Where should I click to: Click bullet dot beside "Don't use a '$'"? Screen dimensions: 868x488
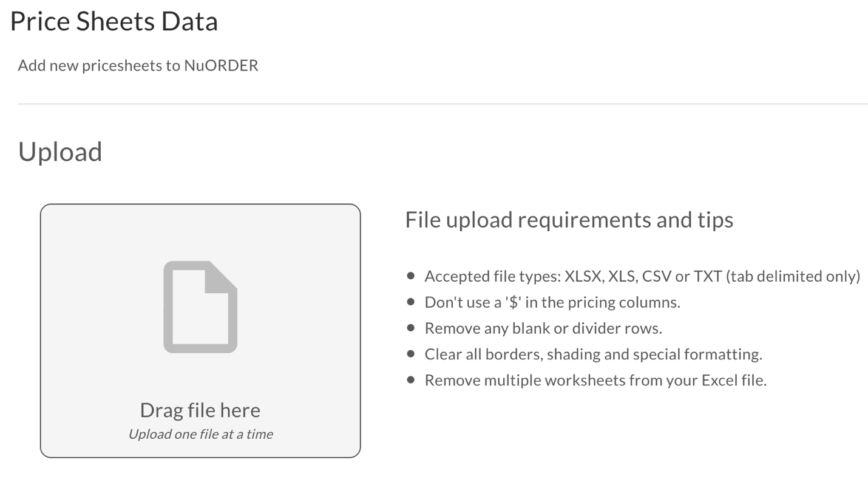pos(411,302)
